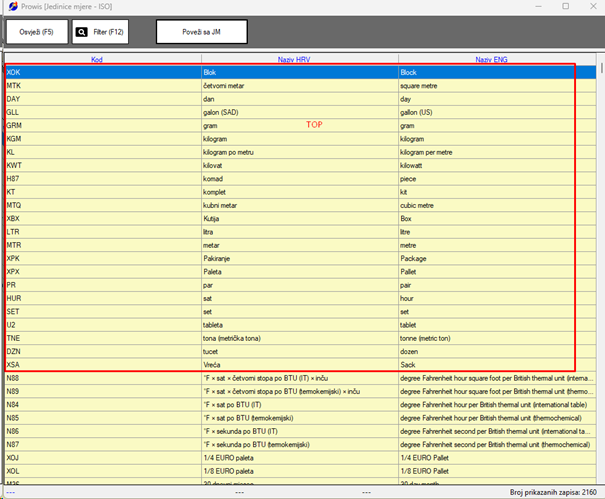Sort by the Kod column header
605x499 pixels.
(97, 60)
